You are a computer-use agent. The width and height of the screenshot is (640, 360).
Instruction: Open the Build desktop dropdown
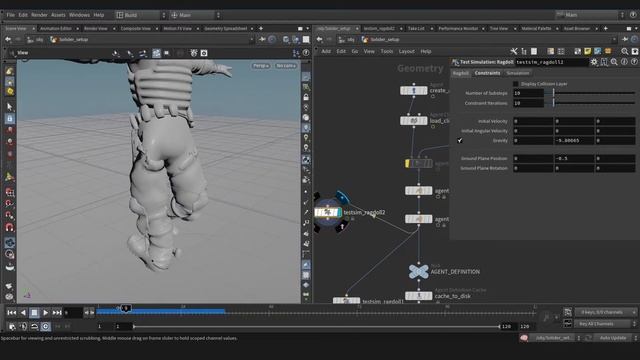click(141, 15)
